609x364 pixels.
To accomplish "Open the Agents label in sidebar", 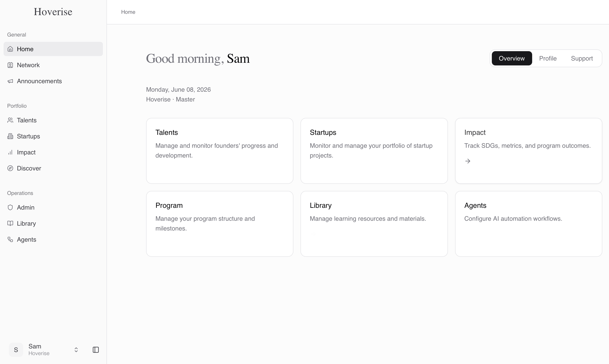I will tap(27, 239).
